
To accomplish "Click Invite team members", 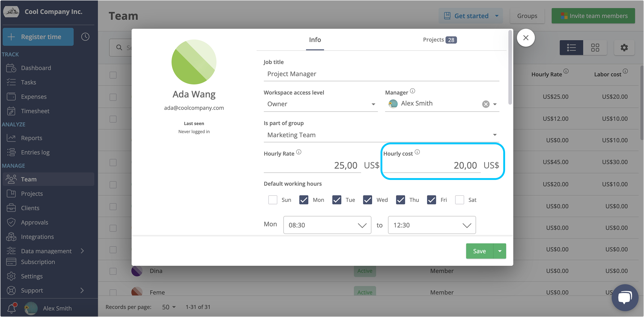I will click(593, 16).
